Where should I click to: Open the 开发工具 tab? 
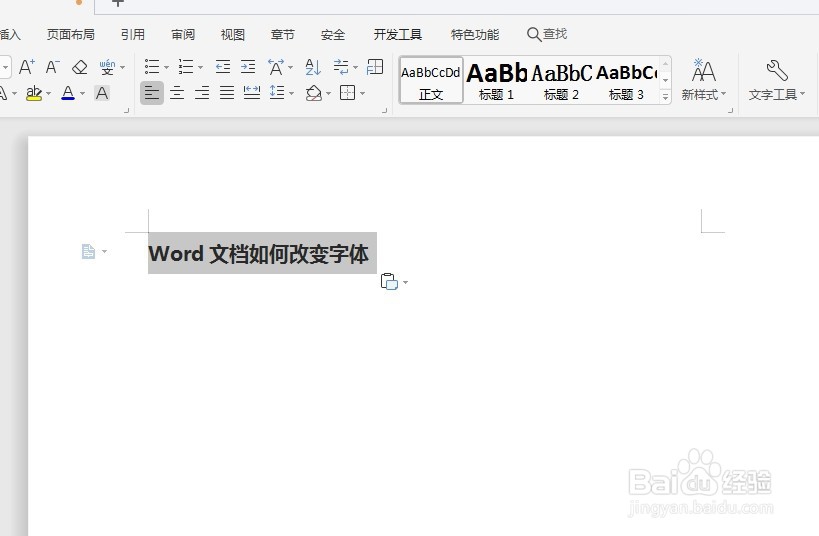point(397,34)
